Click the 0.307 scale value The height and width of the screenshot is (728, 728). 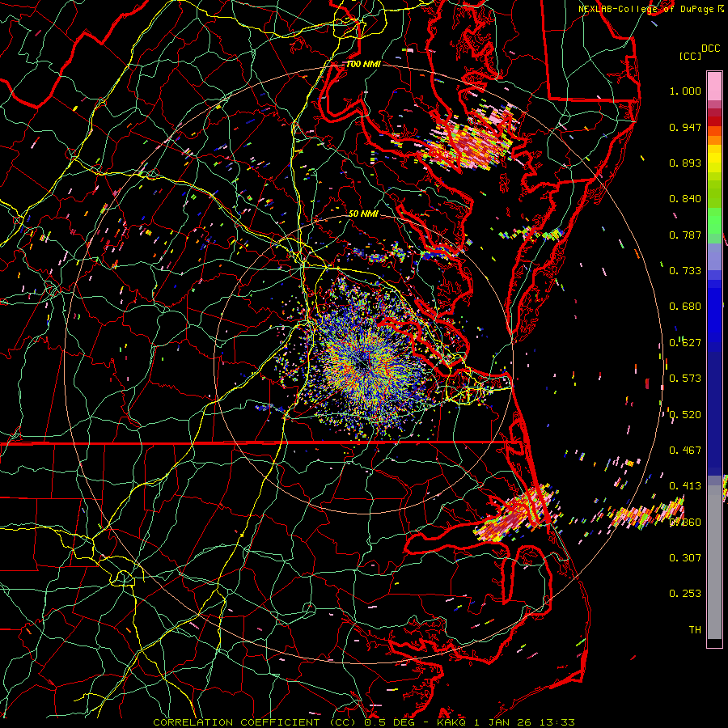click(x=685, y=557)
